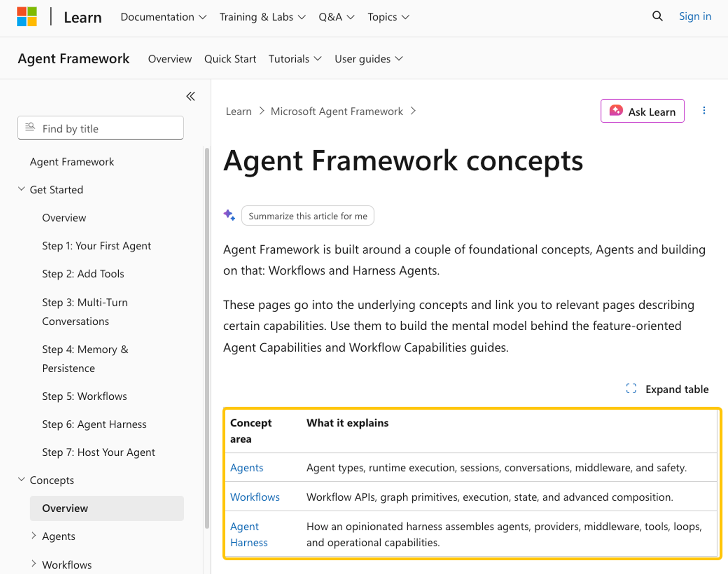Open Agent Harness link in table
This screenshot has height=574, width=728.
[x=249, y=534]
